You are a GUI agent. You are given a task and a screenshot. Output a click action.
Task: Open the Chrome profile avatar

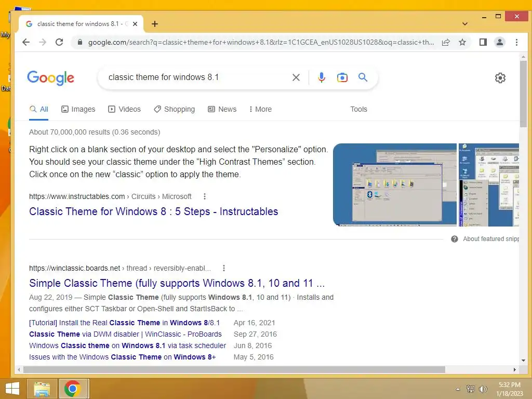point(499,42)
